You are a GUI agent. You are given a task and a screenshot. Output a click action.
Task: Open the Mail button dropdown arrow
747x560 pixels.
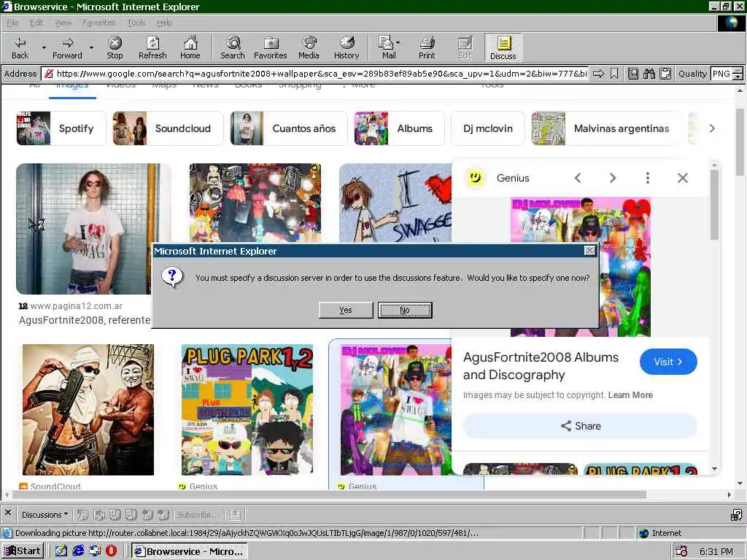[x=398, y=43]
